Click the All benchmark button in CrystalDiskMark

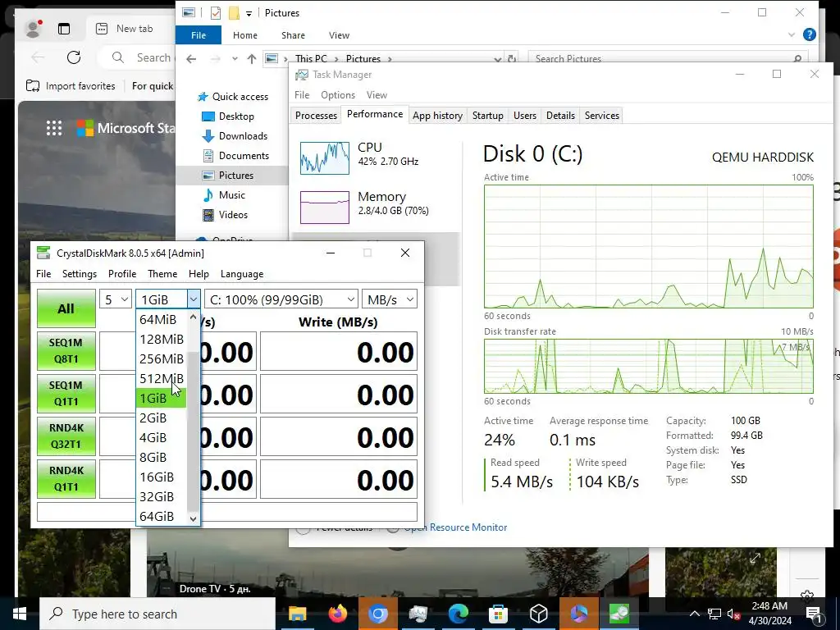(66, 308)
